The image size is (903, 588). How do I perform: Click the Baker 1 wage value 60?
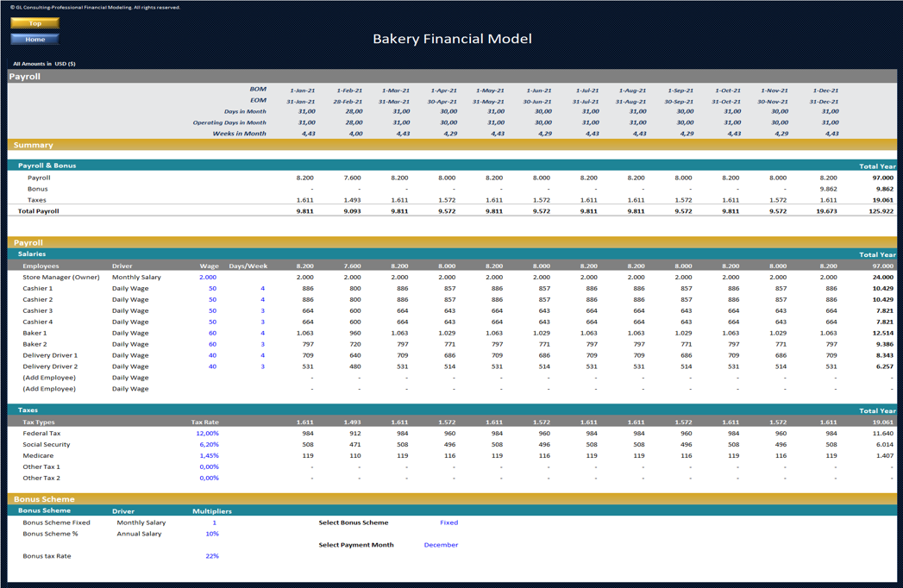pos(212,333)
